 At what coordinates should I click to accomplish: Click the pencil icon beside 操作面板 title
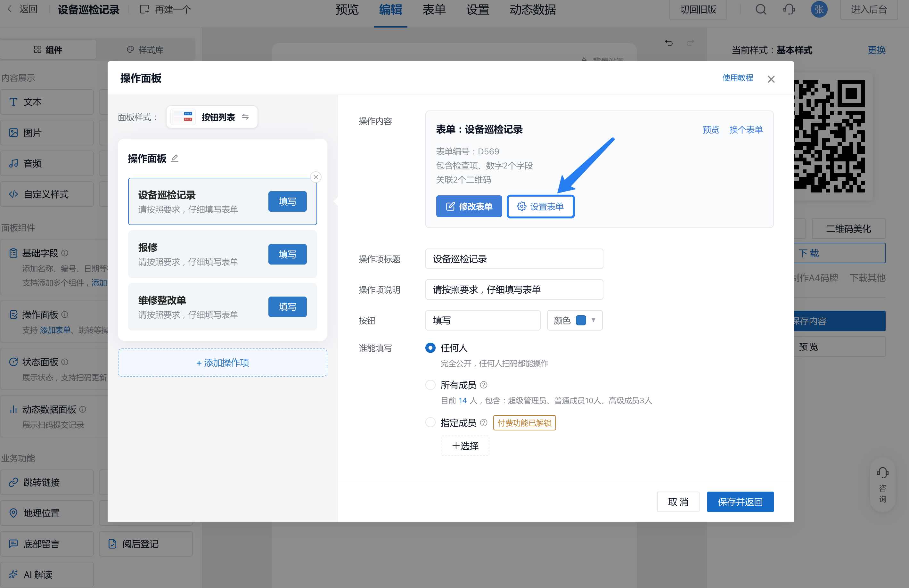coord(175,158)
